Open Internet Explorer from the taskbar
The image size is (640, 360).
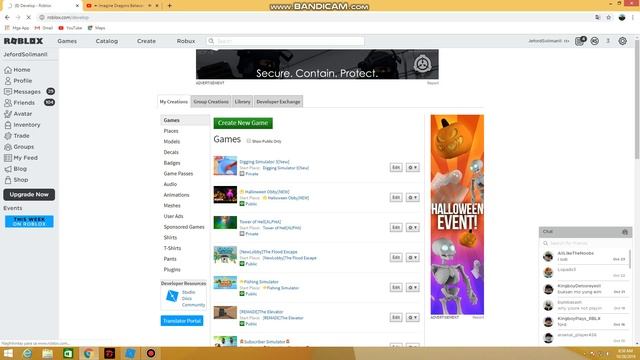point(27,353)
